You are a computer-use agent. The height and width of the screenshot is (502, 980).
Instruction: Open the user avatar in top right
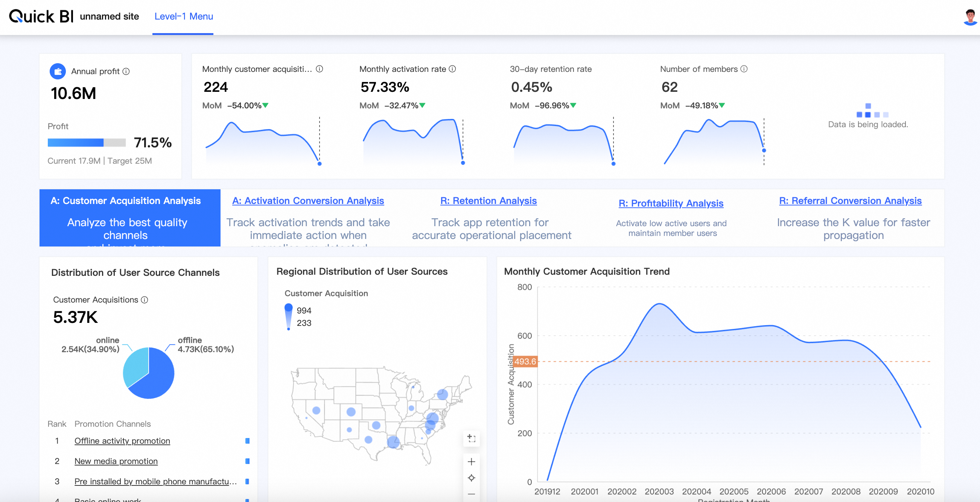click(x=970, y=17)
